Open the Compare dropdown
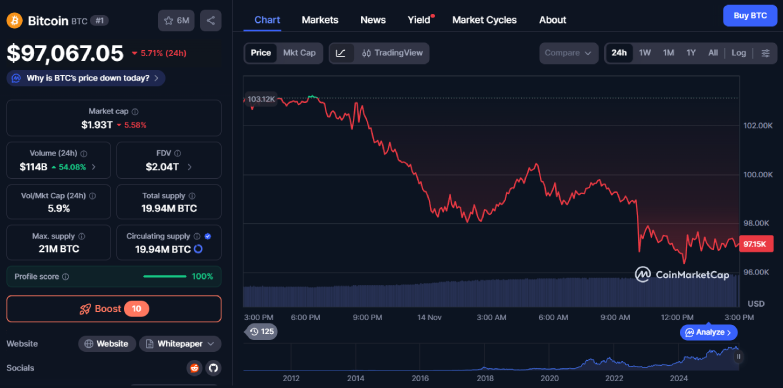The height and width of the screenshot is (388, 783). coord(569,53)
